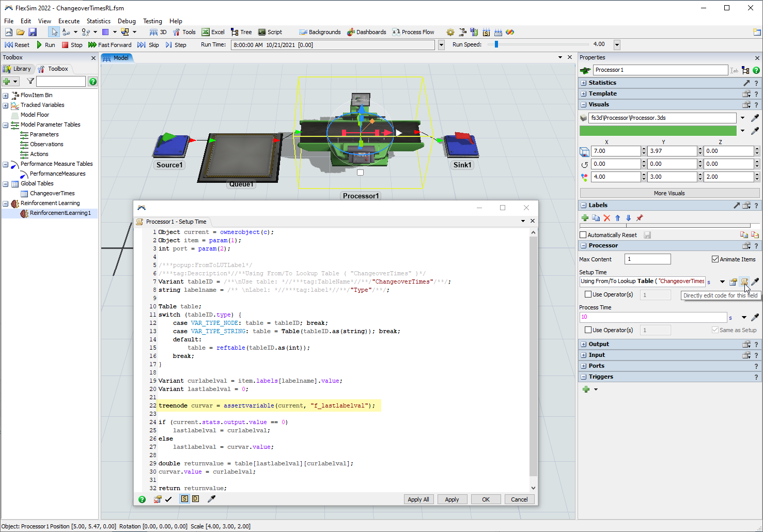Viewport: 763px width, 532px height.
Task: Delete label with red X icon
Action: coord(607,218)
